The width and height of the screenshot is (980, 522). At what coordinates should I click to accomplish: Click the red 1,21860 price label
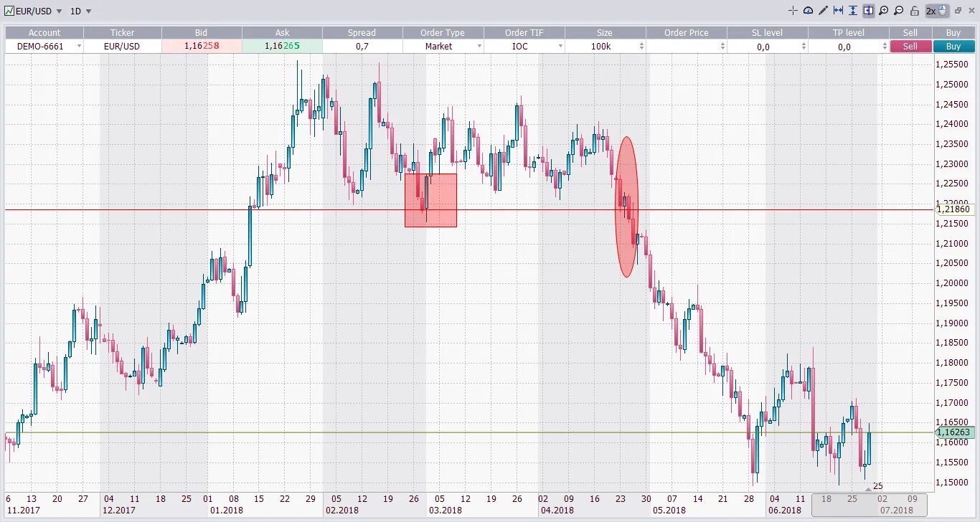point(955,209)
